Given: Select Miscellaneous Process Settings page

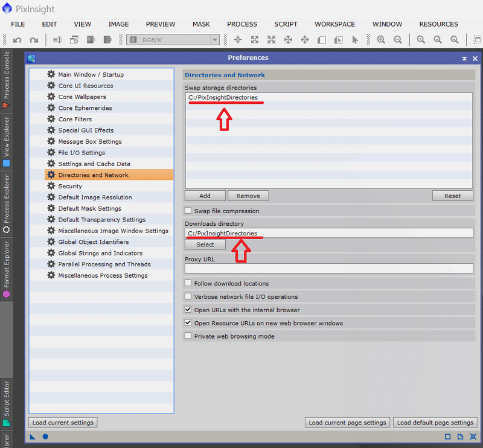Looking at the screenshot, I should point(101,275).
